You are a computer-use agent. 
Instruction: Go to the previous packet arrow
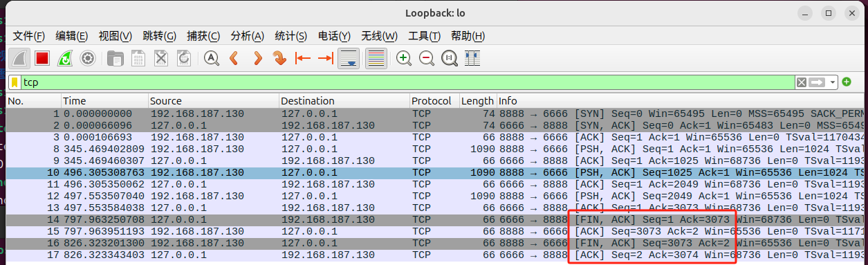234,58
